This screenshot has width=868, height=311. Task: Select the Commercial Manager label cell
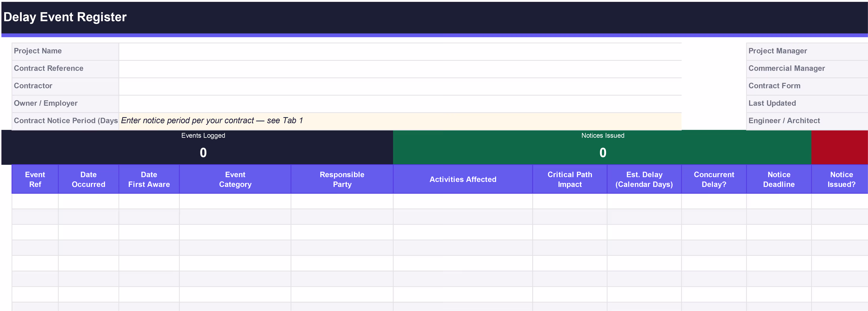pyautogui.click(x=807, y=69)
